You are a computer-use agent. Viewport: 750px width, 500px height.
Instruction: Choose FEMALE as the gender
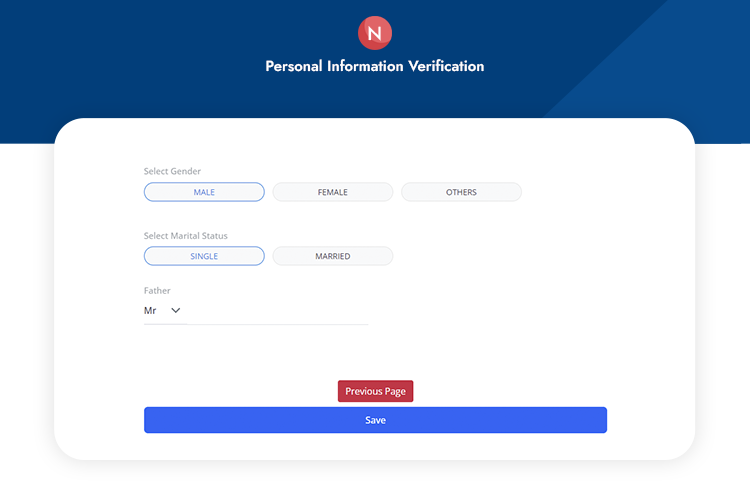[333, 192]
